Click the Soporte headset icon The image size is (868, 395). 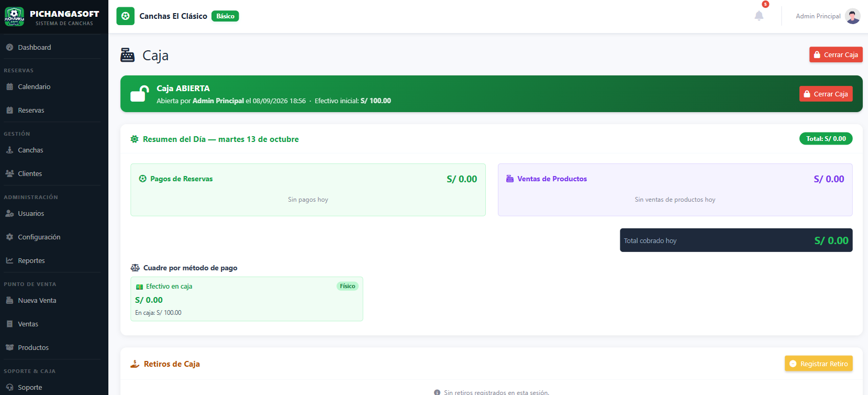pos(9,387)
